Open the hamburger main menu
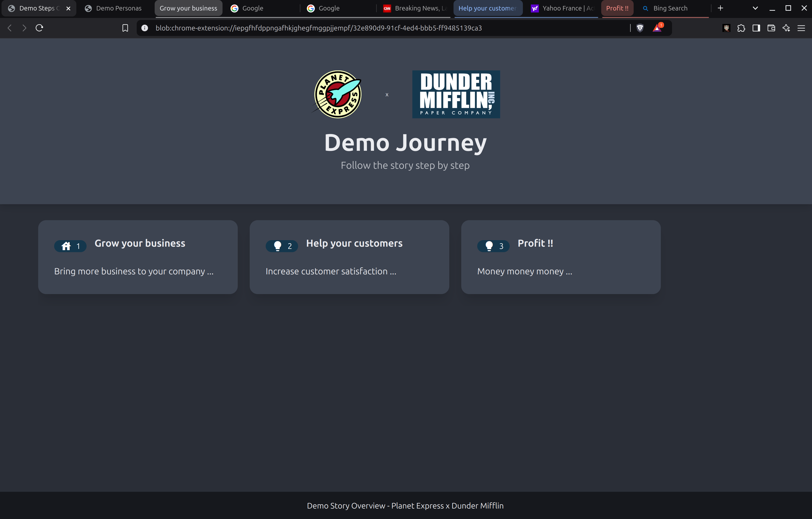 pyautogui.click(x=801, y=28)
